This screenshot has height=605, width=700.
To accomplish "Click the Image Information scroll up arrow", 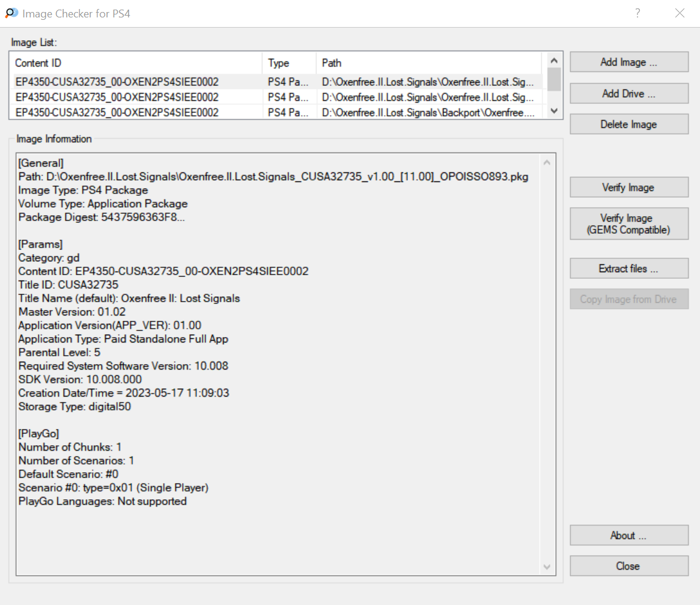I will [x=547, y=163].
